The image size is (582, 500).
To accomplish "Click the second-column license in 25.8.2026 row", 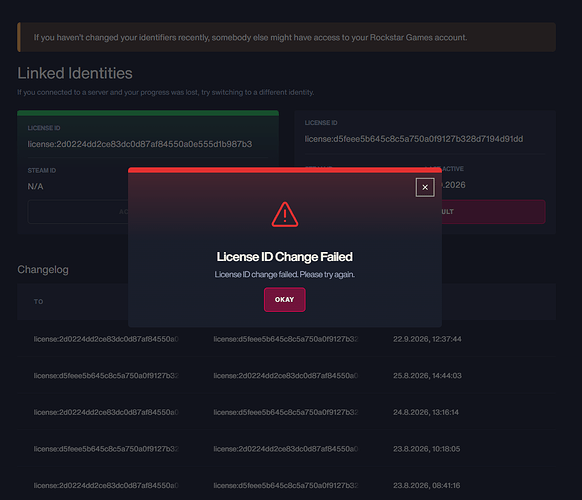I will [x=286, y=375].
